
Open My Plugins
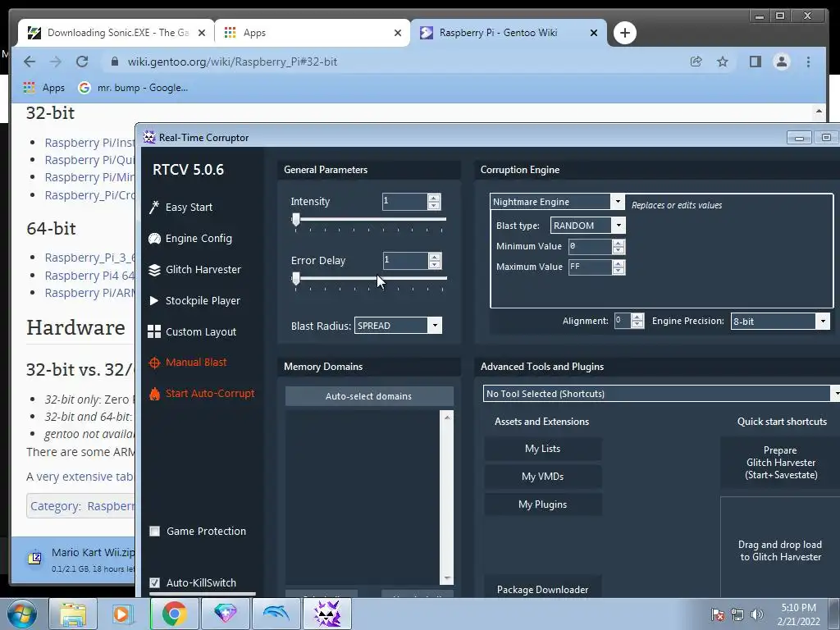click(x=543, y=504)
